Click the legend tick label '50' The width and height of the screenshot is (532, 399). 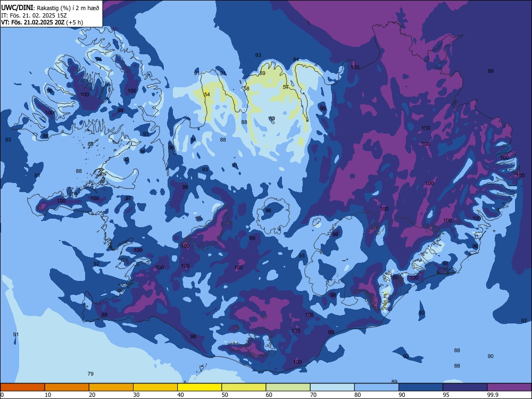pyautogui.click(x=225, y=395)
